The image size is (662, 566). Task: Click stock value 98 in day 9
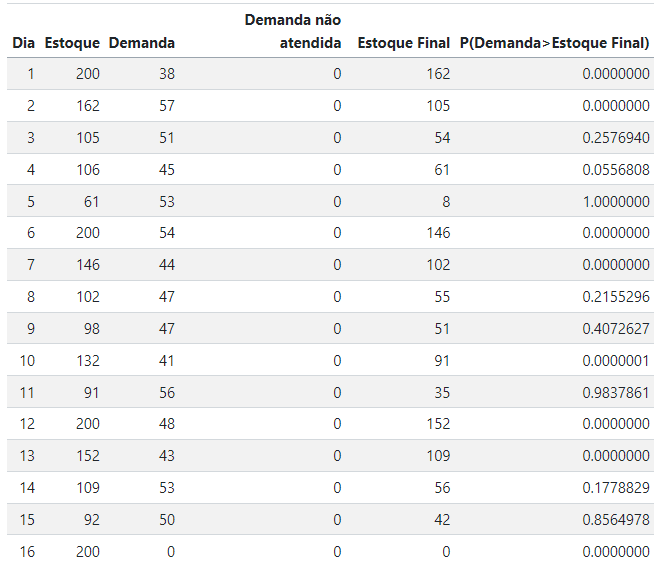[92, 329]
